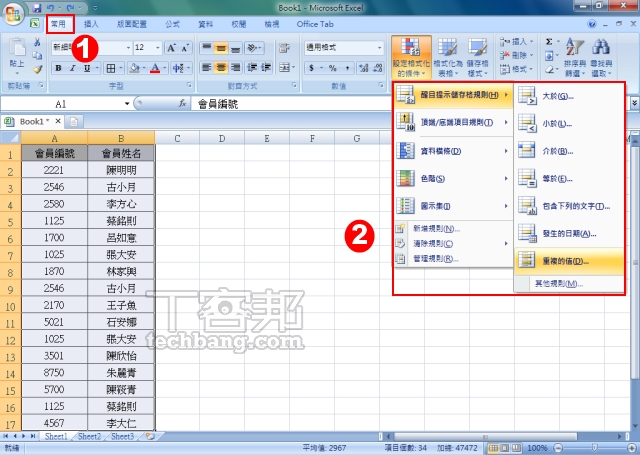This screenshot has height=455, width=640.
Task: Switch to page layout view icon
Action: 504,448
